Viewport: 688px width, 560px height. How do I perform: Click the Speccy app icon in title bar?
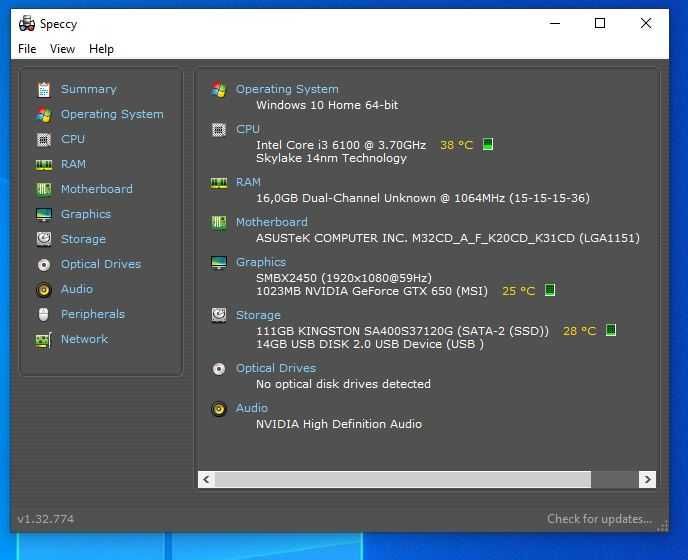point(26,24)
